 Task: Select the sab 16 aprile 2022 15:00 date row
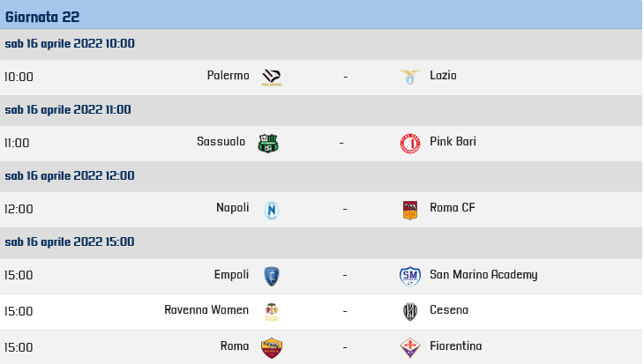(321, 242)
